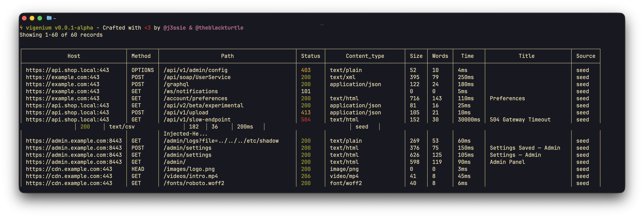Click the green maximize window button

pos(40,18)
